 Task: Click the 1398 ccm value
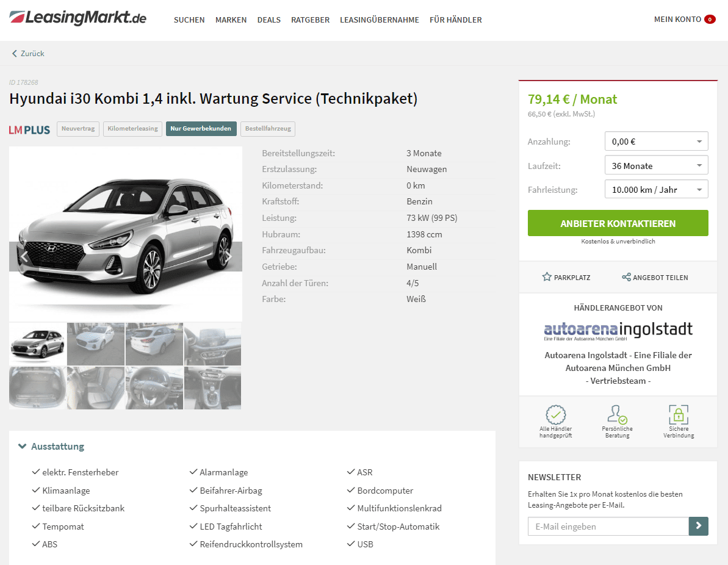coord(424,234)
